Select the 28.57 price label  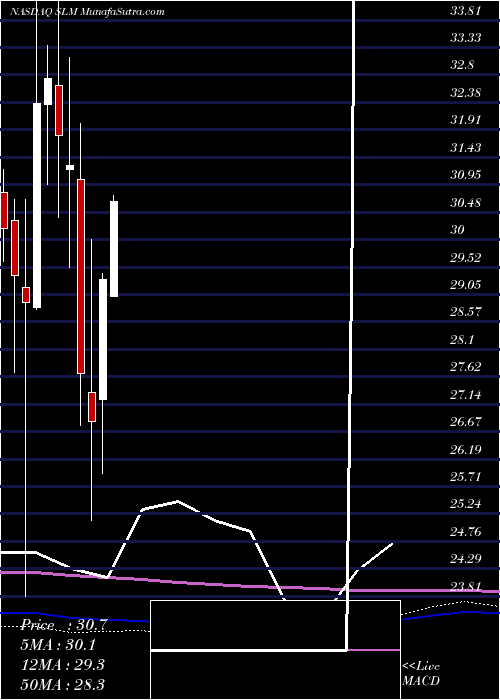[466, 312]
